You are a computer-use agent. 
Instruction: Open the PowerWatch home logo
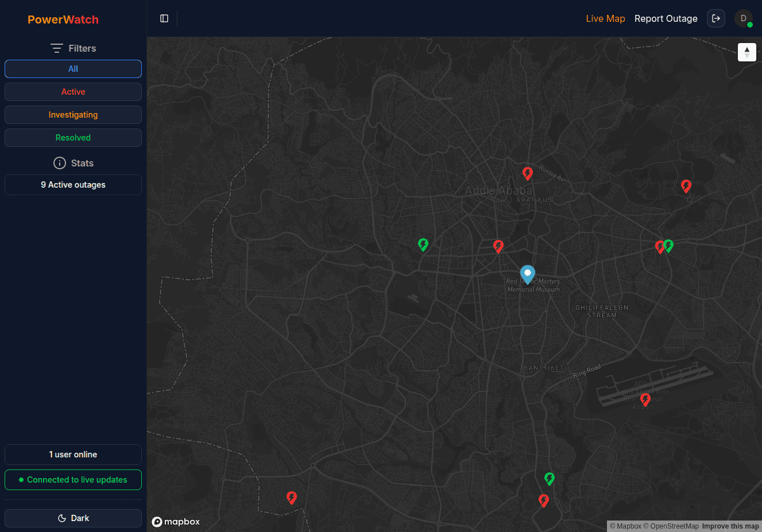pos(63,20)
